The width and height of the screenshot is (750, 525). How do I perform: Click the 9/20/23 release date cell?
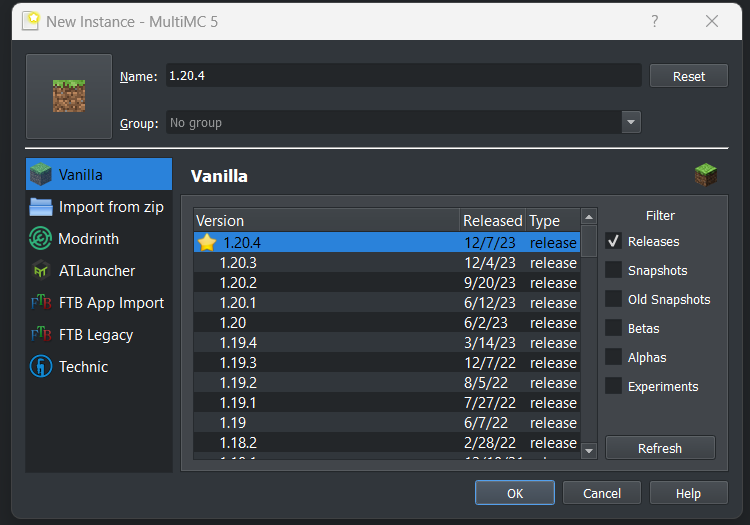pos(490,283)
